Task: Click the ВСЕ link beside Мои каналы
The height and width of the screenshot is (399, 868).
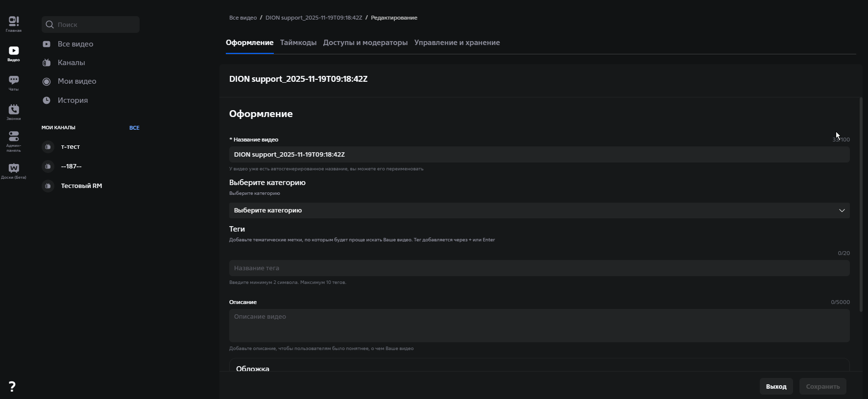Action: [134, 128]
